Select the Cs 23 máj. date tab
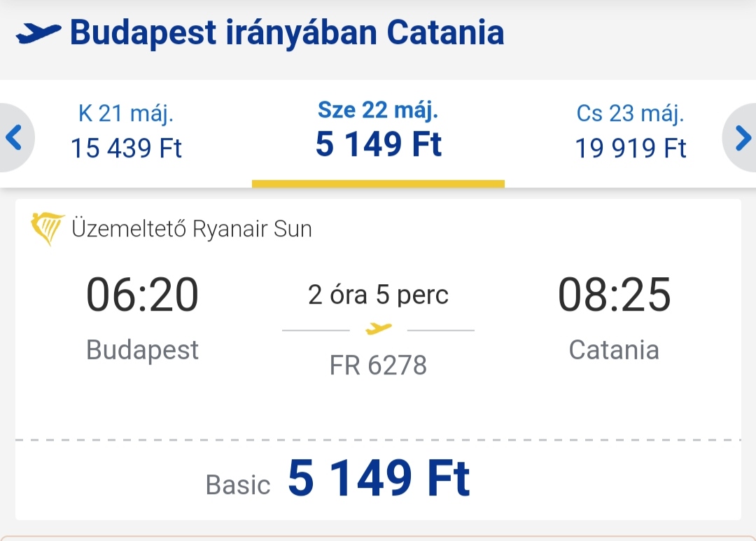Screen dimensions: 756x541 631,131
